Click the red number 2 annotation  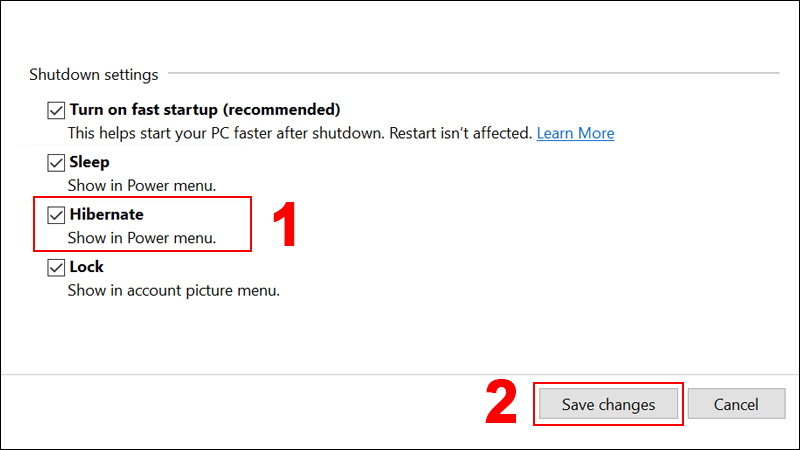click(x=500, y=402)
